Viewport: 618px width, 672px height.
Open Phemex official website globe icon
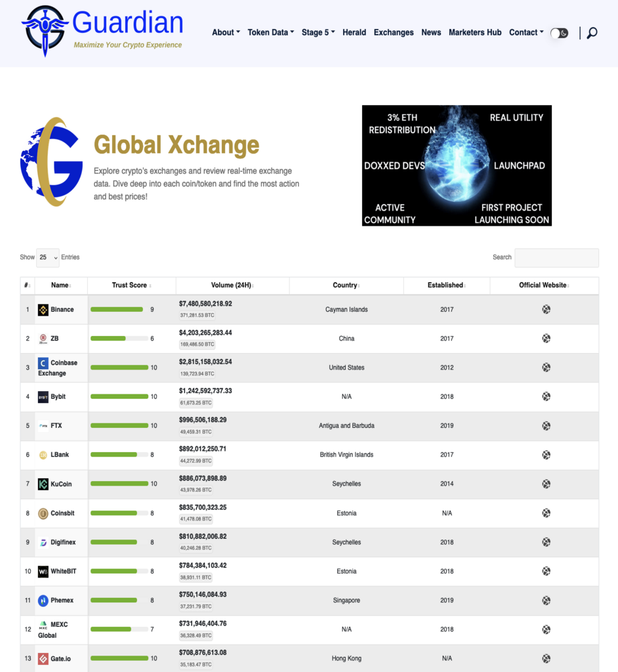click(x=546, y=600)
